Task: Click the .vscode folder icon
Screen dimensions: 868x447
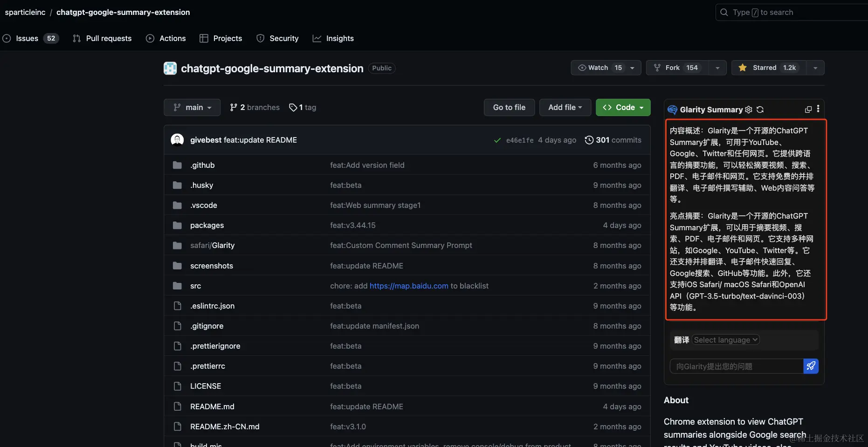Action: coord(177,205)
